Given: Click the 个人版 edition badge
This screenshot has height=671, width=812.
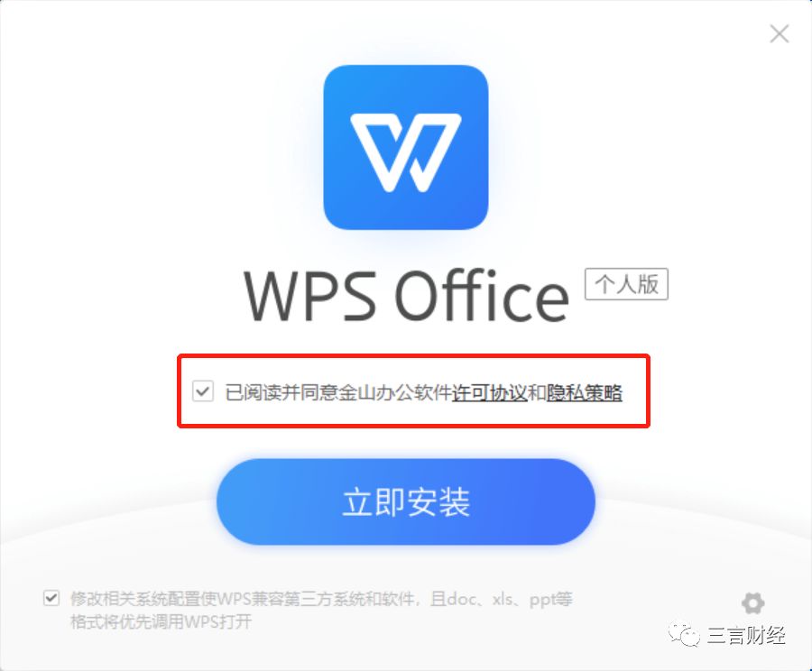Looking at the screenshot, I should (626, 284).
